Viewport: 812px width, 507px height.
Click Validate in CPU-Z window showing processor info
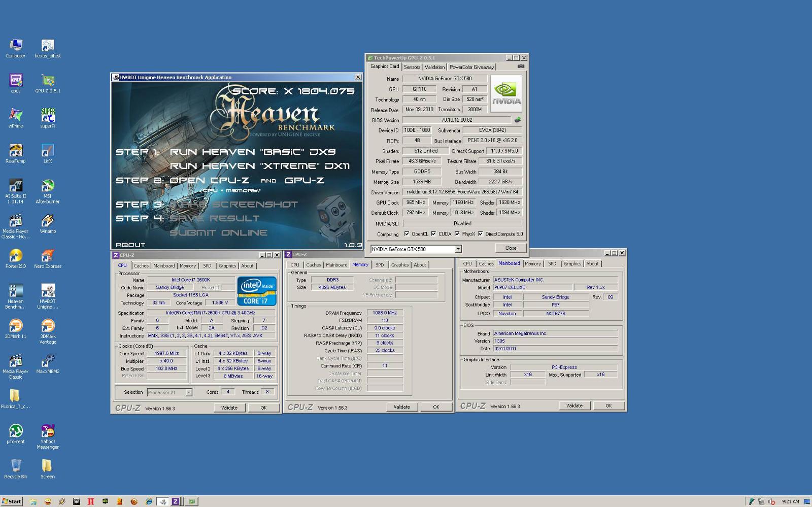pyautogui.click(x=229, y=408)
